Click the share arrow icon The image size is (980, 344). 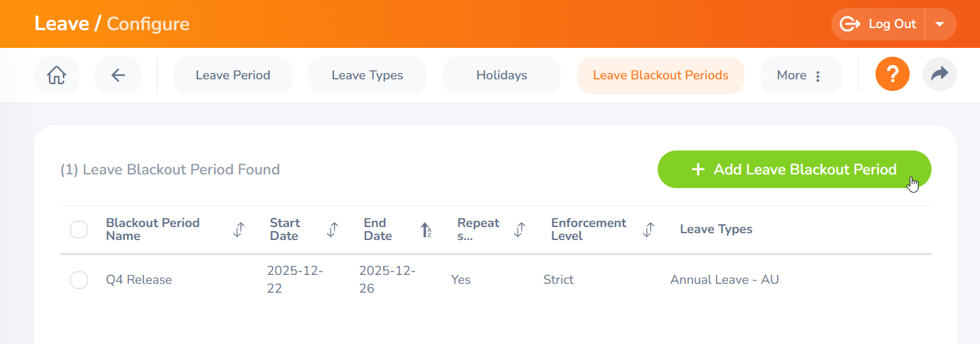click(x=940, y=74)
